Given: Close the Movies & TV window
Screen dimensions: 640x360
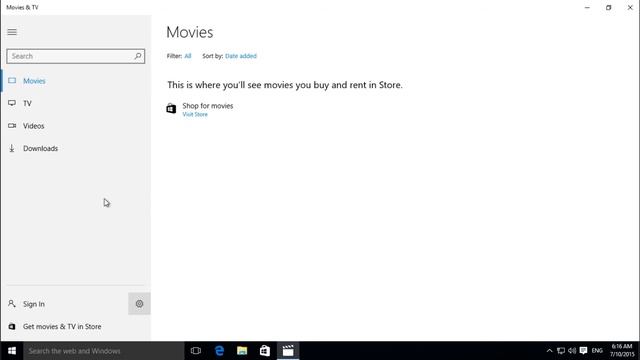Looking at the screenshot, I should coord(630,7).
